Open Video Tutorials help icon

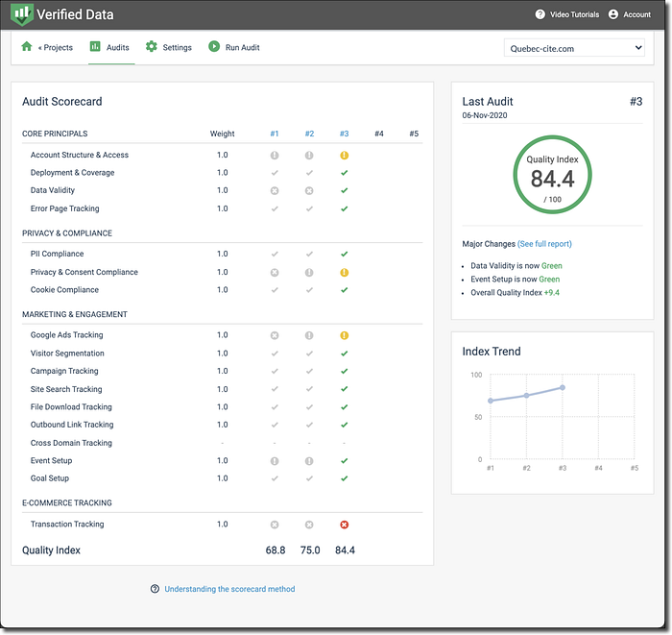[540, 14]
